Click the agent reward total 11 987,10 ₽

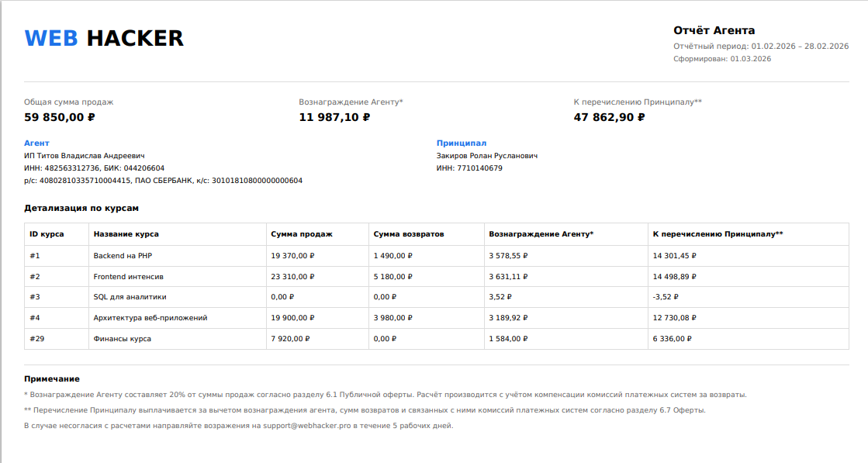(x=334, y=117)
